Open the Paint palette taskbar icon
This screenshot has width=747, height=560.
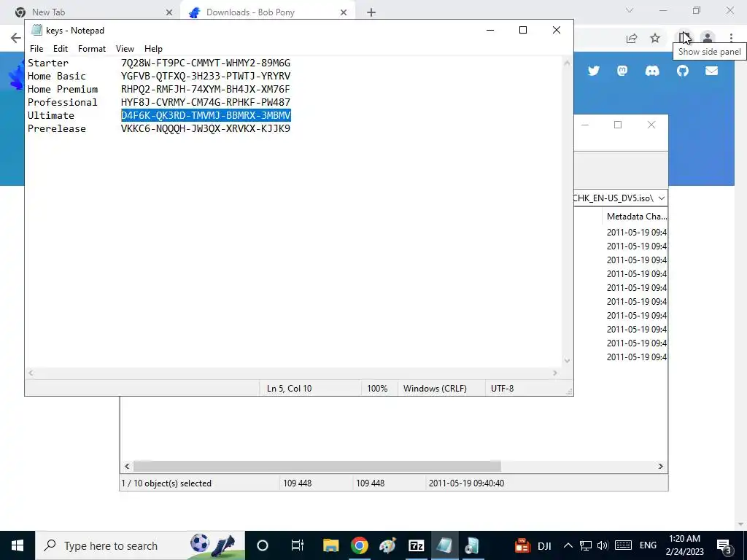pos(388,545)
